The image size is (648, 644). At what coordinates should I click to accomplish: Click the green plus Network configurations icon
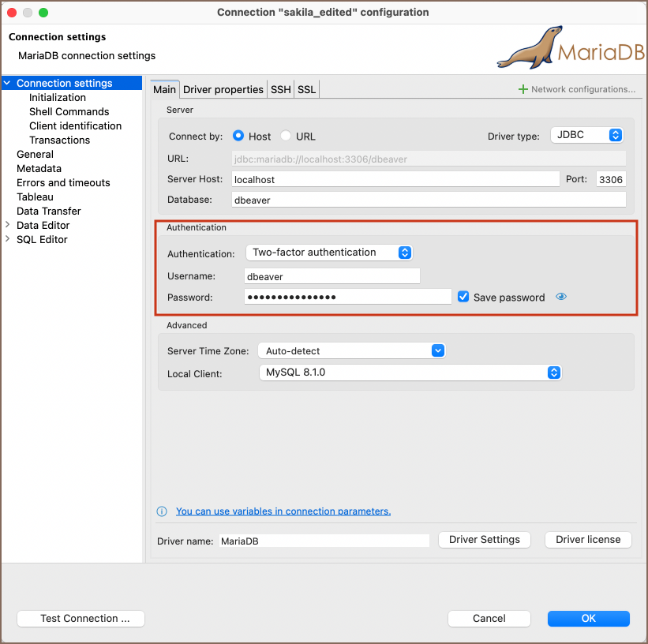click(x=523, y=89)
